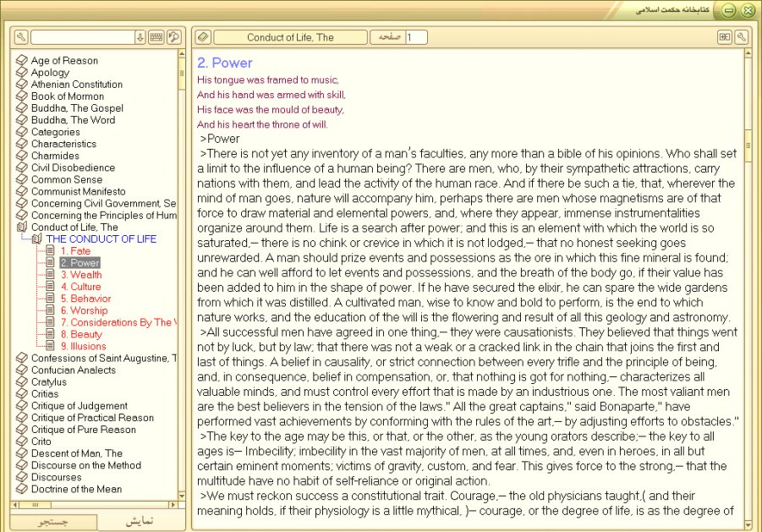Viewport: 762px width, 532px height.
Task: Open Discourse on the Method in the list
Action: click(86, 465)
